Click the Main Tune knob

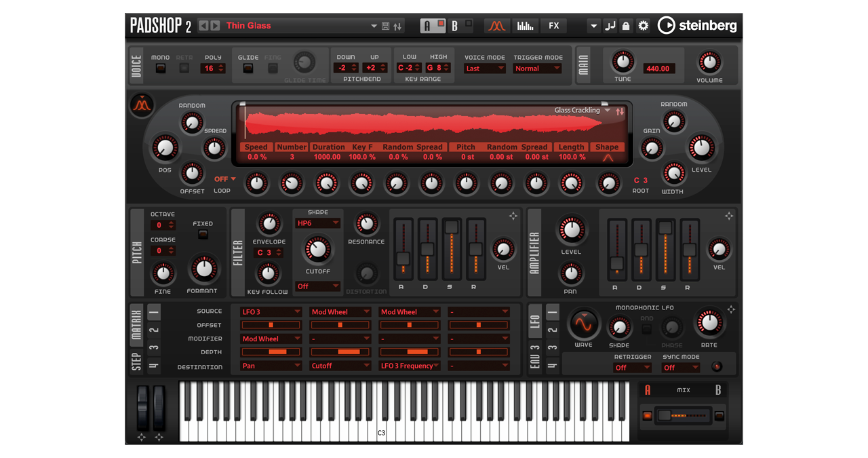(623, 62)
